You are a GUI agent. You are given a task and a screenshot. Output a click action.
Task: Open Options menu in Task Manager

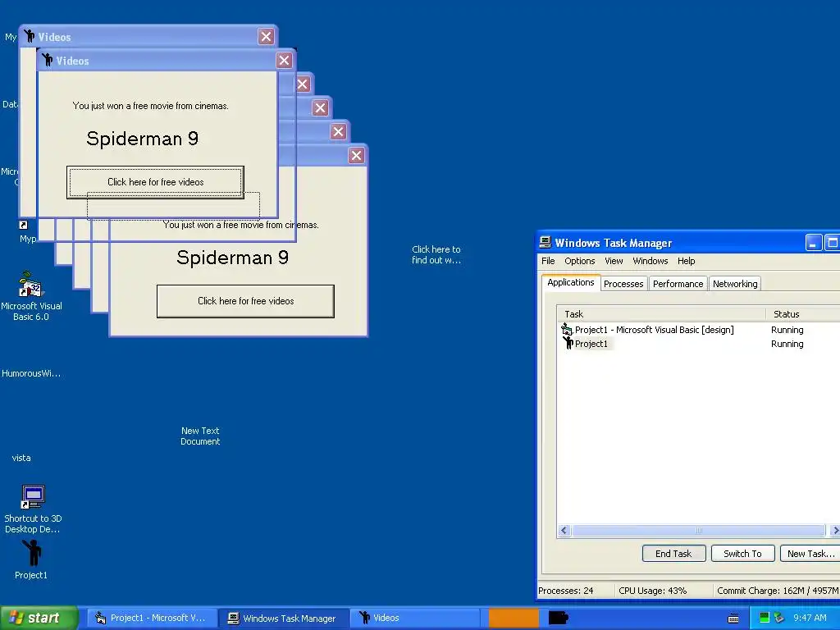point(580,261)
